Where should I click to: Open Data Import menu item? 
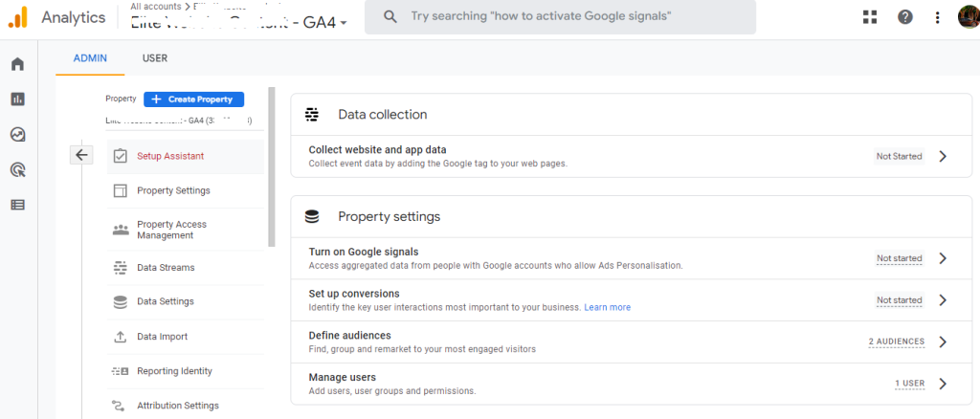tap(185, 337)
